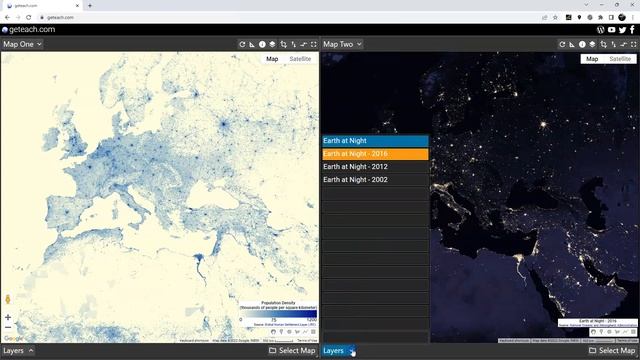Open the Facebook link in the header
Screen dimensions: 640x360
(x=633, y=29)
